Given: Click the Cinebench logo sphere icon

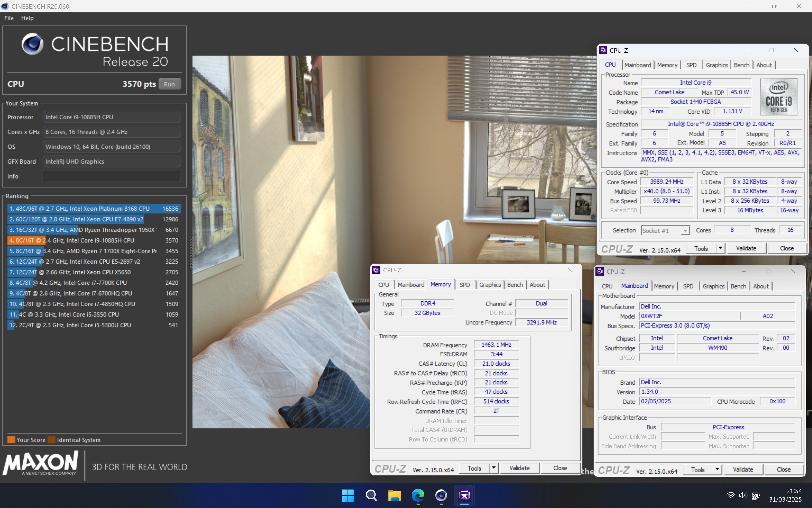Looking at the screenshot, I should pos(33,44).
